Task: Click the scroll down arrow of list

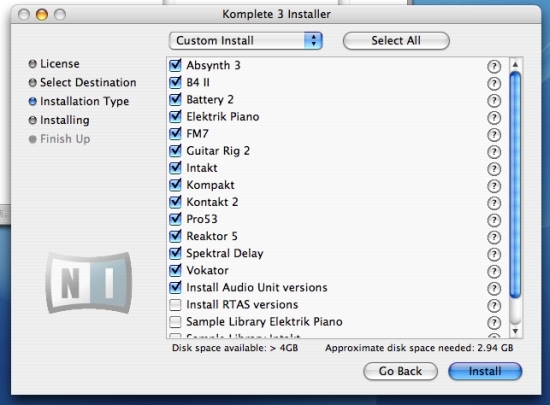Action: pos(515,331)
